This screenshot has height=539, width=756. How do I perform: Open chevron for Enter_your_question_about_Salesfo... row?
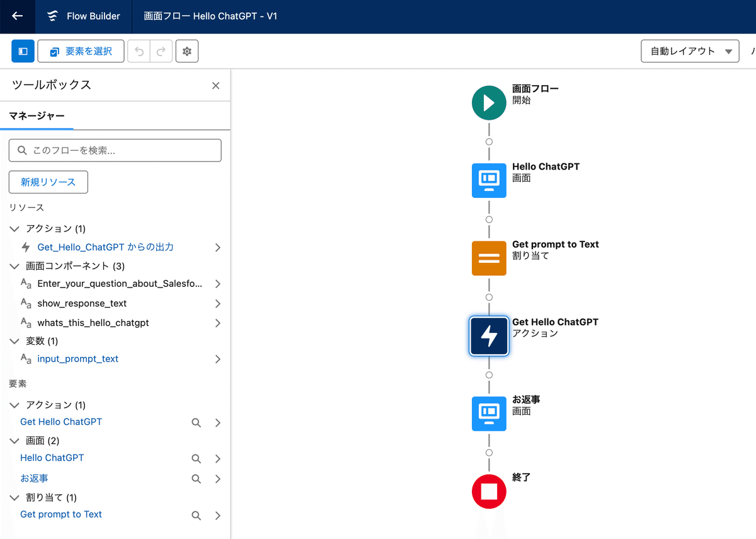(x=217, y=284)
